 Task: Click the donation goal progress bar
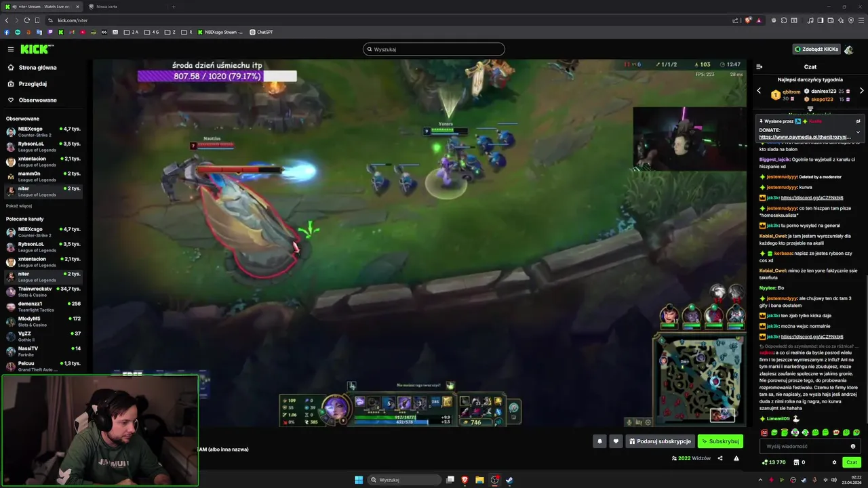(x=217, y=76)
